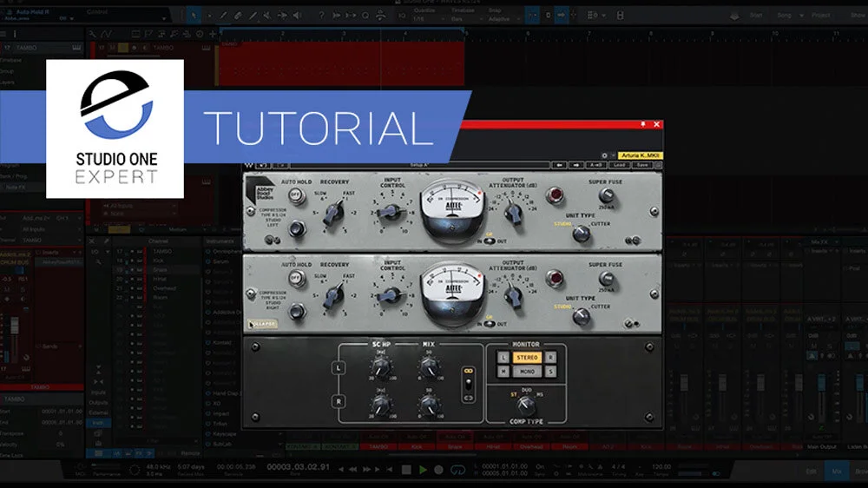Click the Collapse button on the plugin

pyautogui.click(x=262, y=324)
